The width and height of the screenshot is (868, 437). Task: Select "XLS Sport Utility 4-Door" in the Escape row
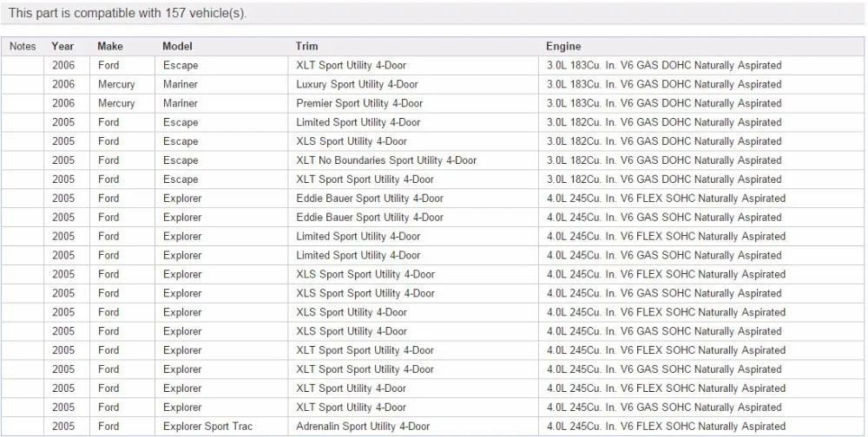click(352, 141)
